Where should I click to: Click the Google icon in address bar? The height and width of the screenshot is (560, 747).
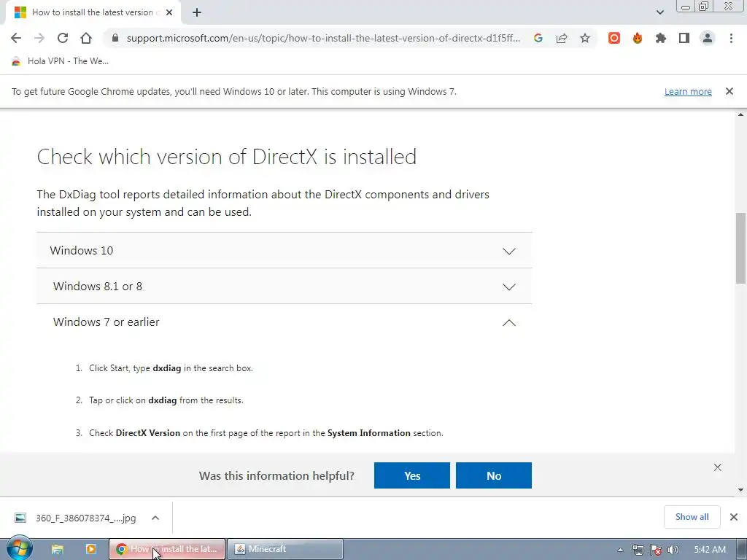[x=538, y=38]
